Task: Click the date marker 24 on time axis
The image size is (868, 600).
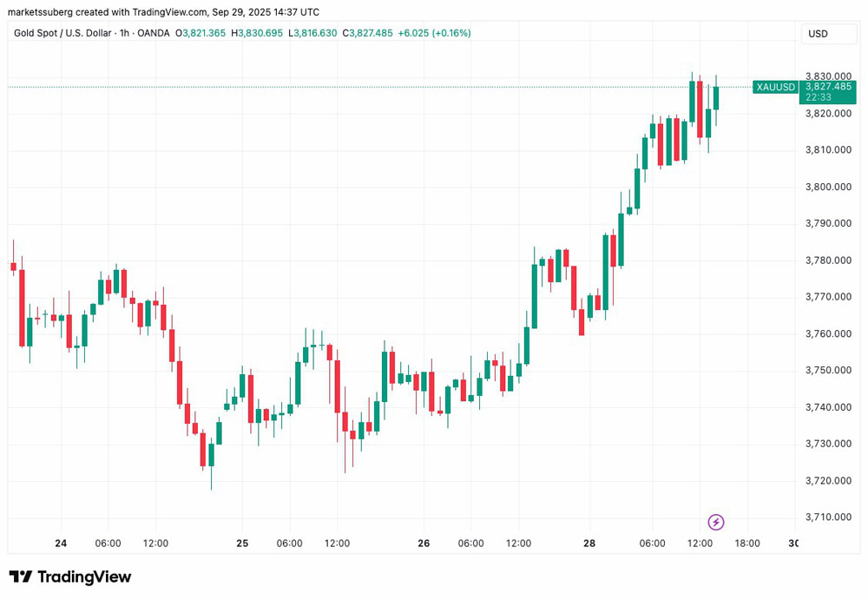Action: click(x=61, y=543)
